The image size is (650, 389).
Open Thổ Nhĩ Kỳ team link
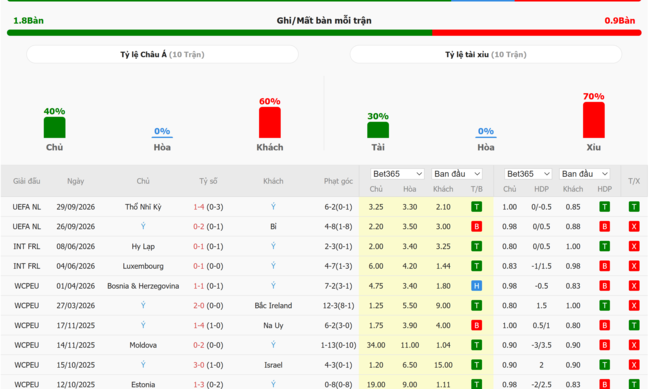143,207
